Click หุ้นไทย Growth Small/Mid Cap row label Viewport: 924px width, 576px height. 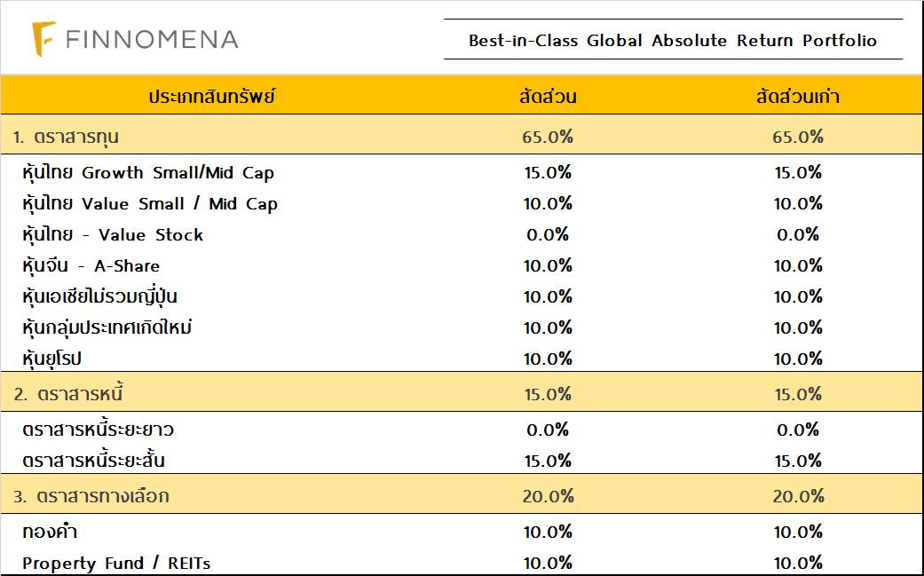tap(148, 173)
